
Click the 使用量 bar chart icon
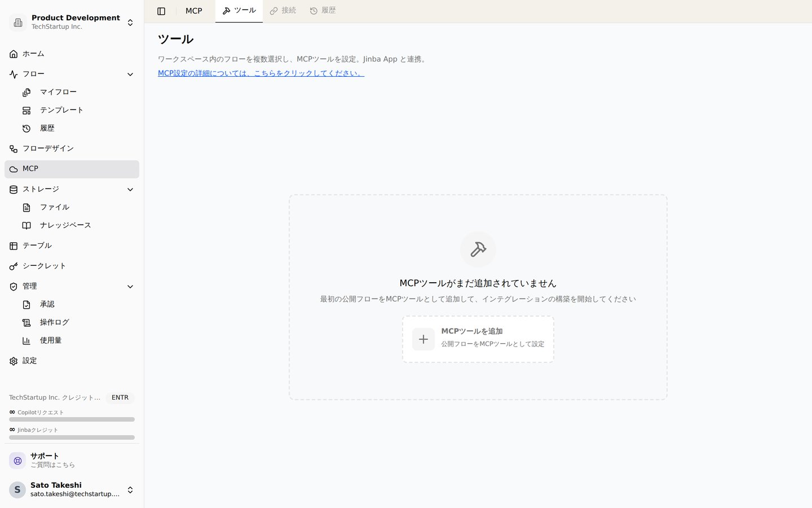pyautogui.click(x=27, y=341)
